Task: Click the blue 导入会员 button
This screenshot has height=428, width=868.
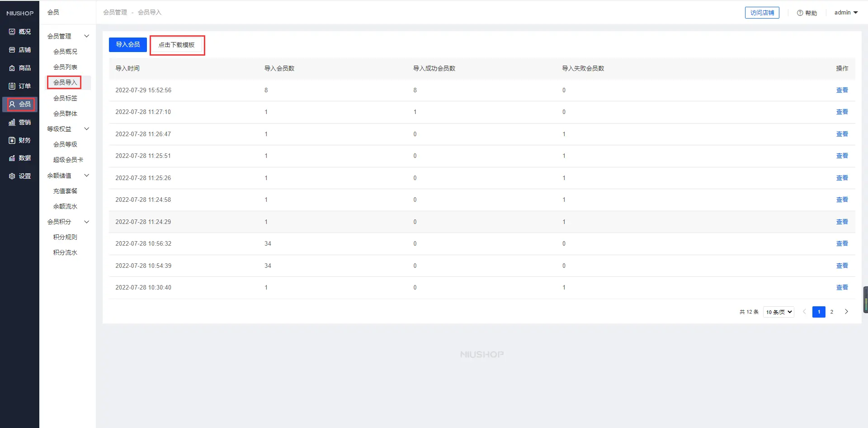Action: 127,44
